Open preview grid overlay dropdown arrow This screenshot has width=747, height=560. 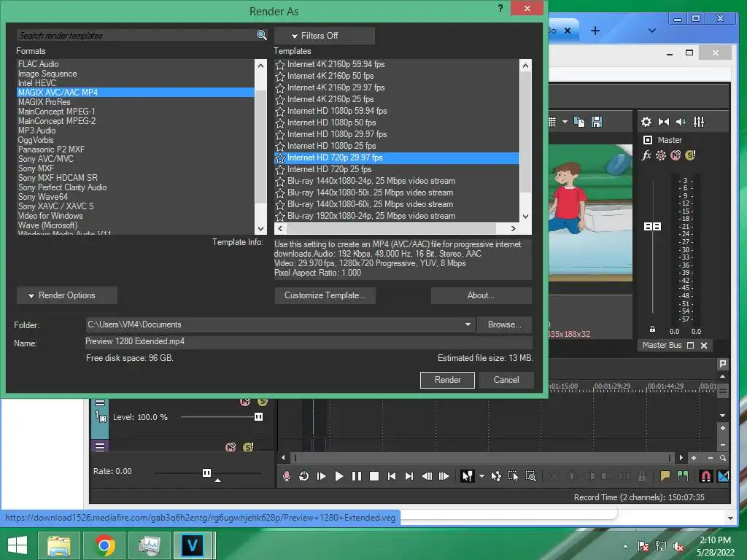click(x=565, y=122)
